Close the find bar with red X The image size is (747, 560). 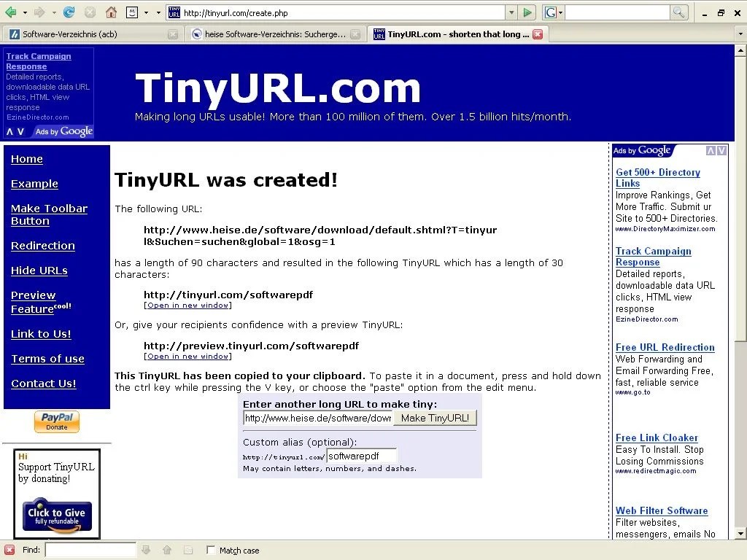point(9,550)
